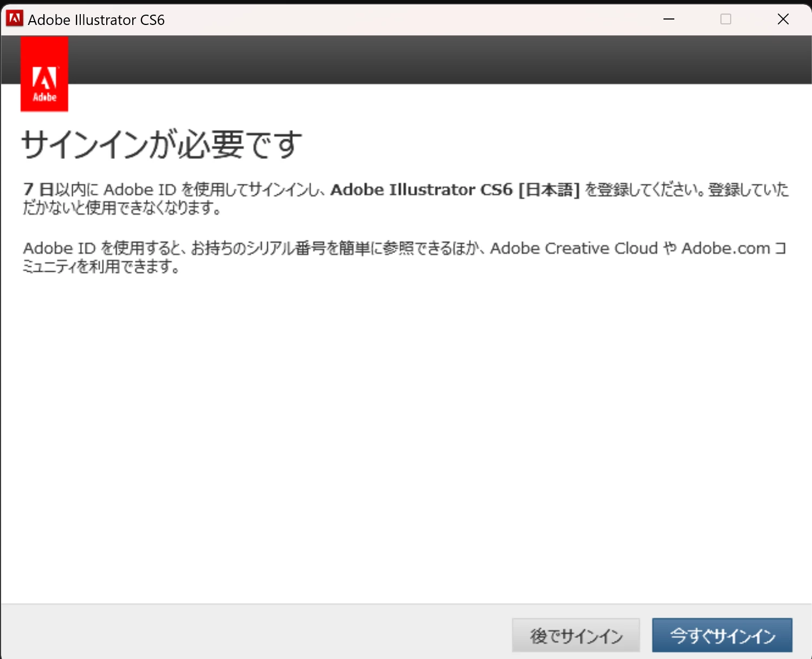Screen dimensions: 812x659
Task: Close the Adobe Illustrator CS6 window
Action: (783, 19)
